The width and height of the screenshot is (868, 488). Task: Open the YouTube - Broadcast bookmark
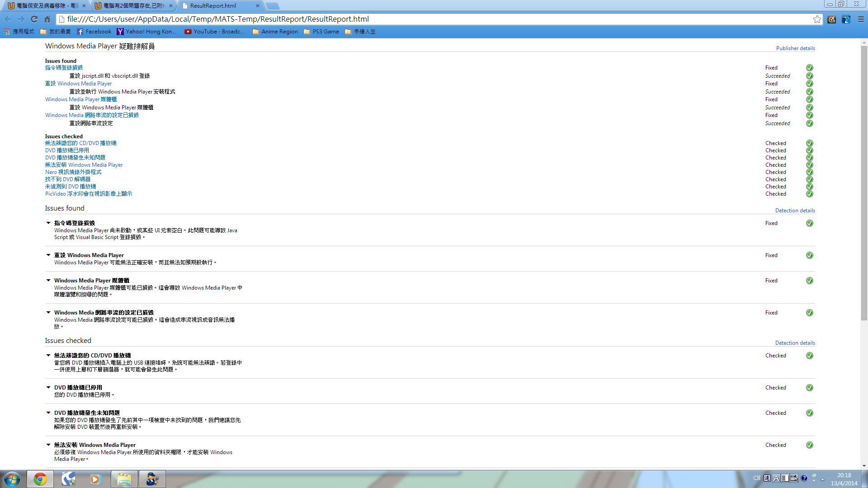pyautogui.click(x=214, y=32)
